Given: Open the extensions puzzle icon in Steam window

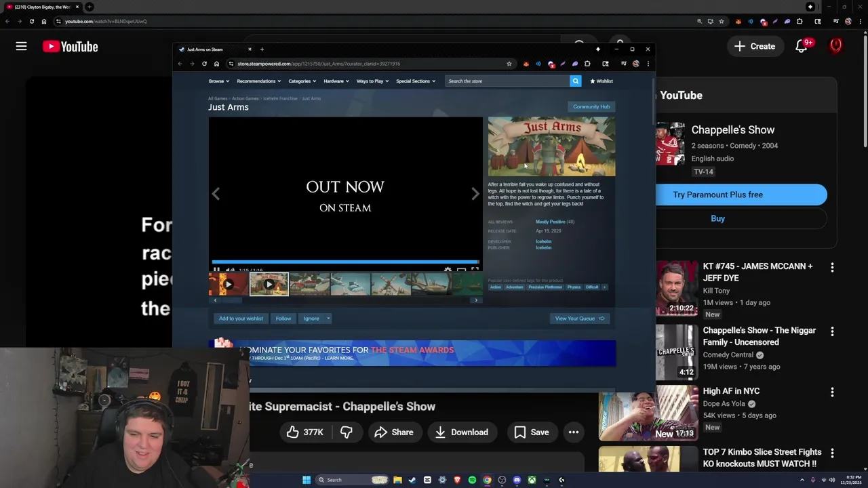Looking at the screenshot, I should coord(587,64).
